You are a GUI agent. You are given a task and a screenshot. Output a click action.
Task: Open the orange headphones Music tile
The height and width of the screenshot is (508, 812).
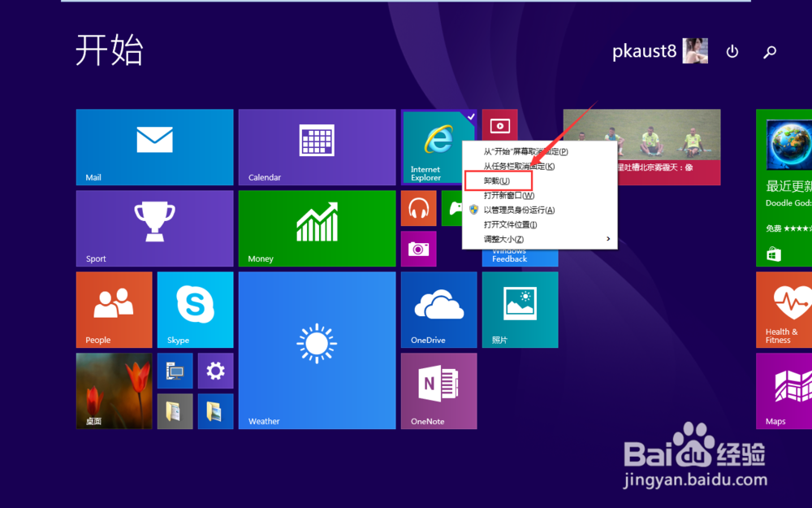coord(418,208)
